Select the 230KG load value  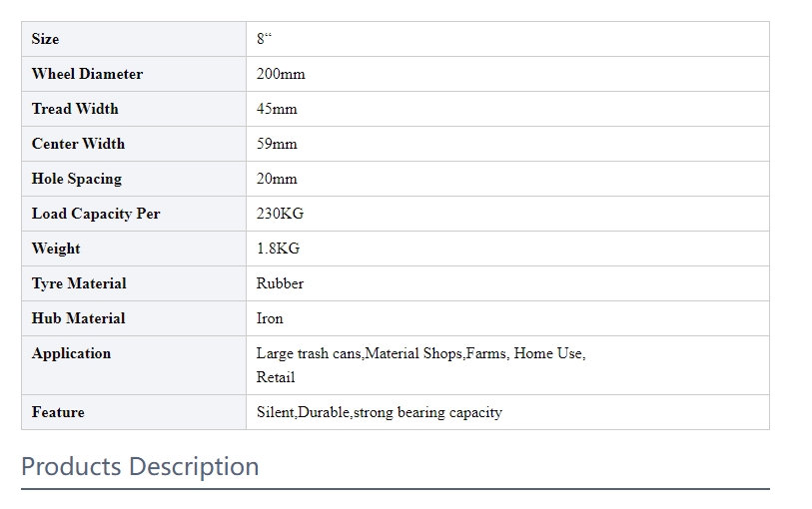[x=280, y=214]
